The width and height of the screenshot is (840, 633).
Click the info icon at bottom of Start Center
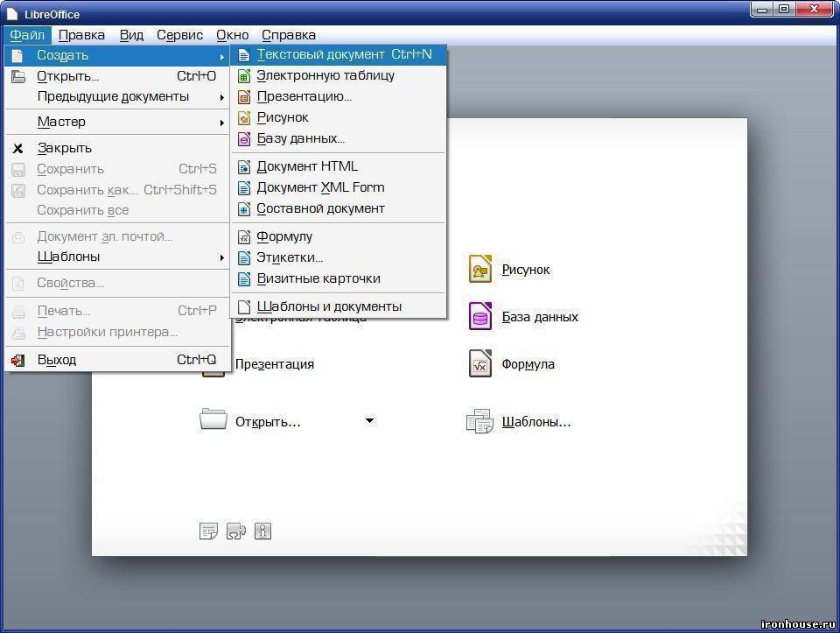pos(262,531)
